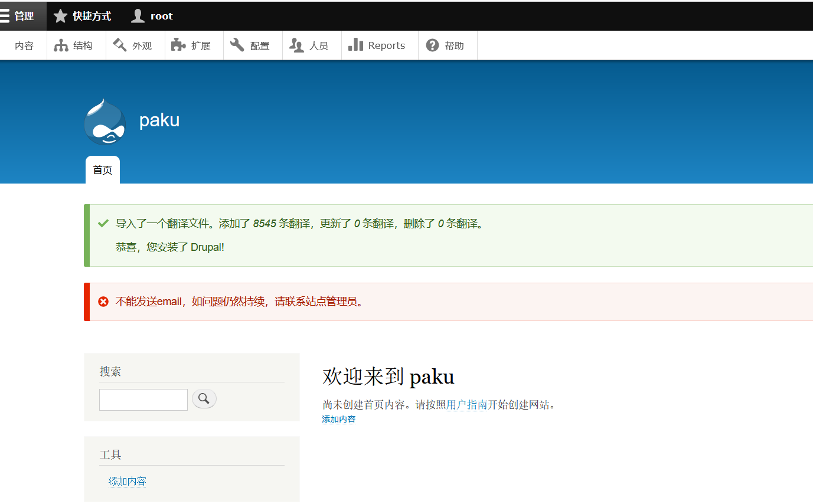Click the 不能发送email error text
Image resolution: width=813 pixels, height=504 pixels.
tap(239, 302)
